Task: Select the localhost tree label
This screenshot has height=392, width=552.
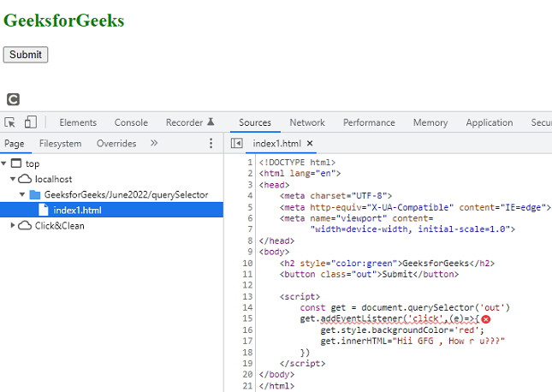Action: pyautogui.click(x=53, y=179)
